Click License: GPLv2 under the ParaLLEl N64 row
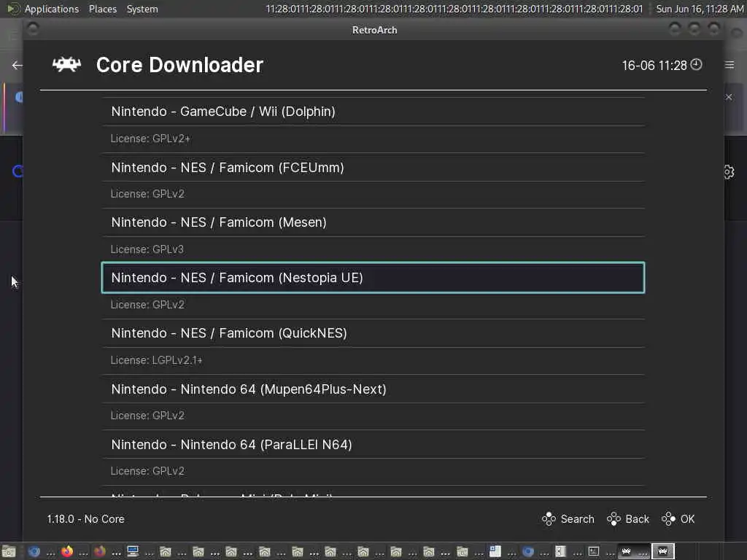The width and height of the screenshot is (747, 560). tap(147, 471)
